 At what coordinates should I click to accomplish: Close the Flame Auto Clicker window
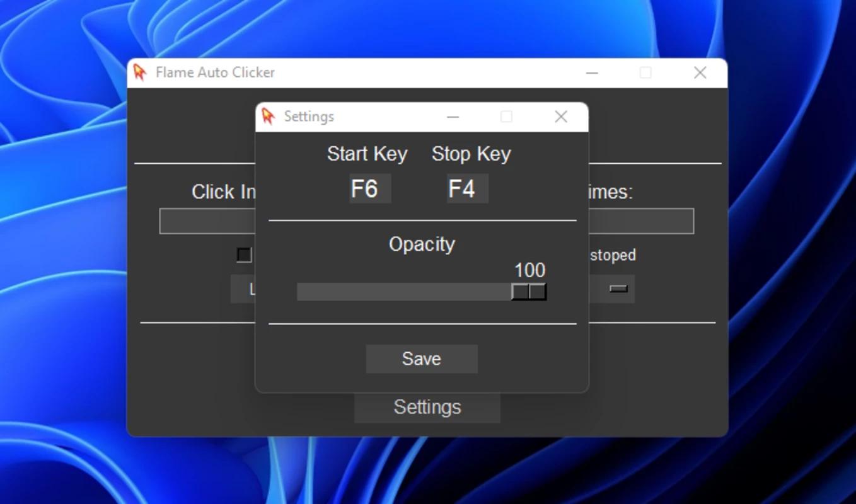coord(700,72)
